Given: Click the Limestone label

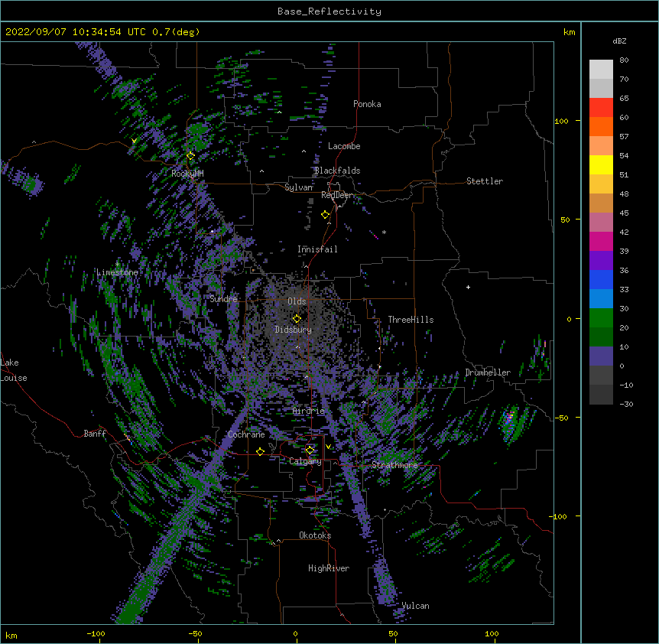Looking at the screenshot, I should click(x=117, y=272).
